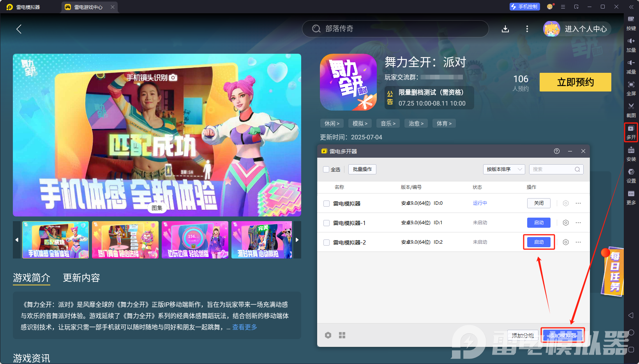
Task: Click the 舞力全开 game app icon
Action: 348,82
